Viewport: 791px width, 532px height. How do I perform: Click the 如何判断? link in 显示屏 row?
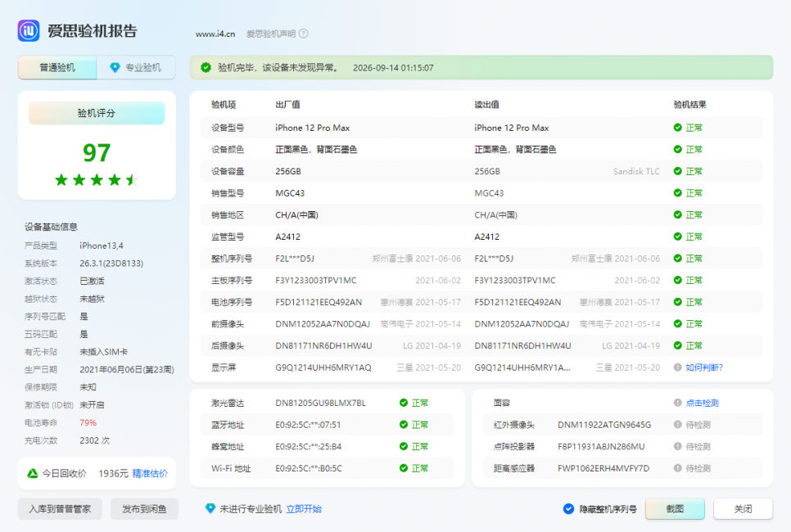pos(704,367)
